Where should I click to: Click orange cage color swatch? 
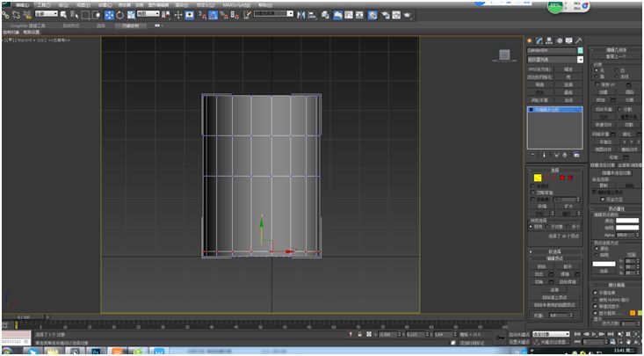click(633, 313)
